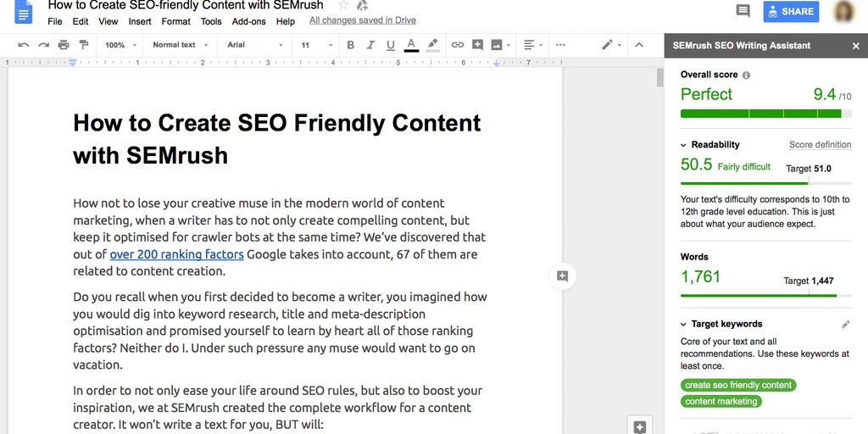Viewport: 868px width, 434px height.
Task: Click the readability score 50.5
Action: coord(696,164)
